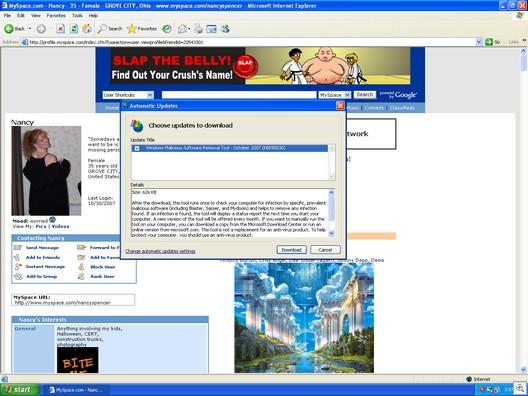Click the IE Back arrow icon

9,29
